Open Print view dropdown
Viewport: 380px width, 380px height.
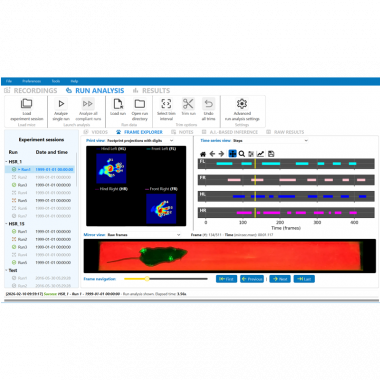(140, 141)
